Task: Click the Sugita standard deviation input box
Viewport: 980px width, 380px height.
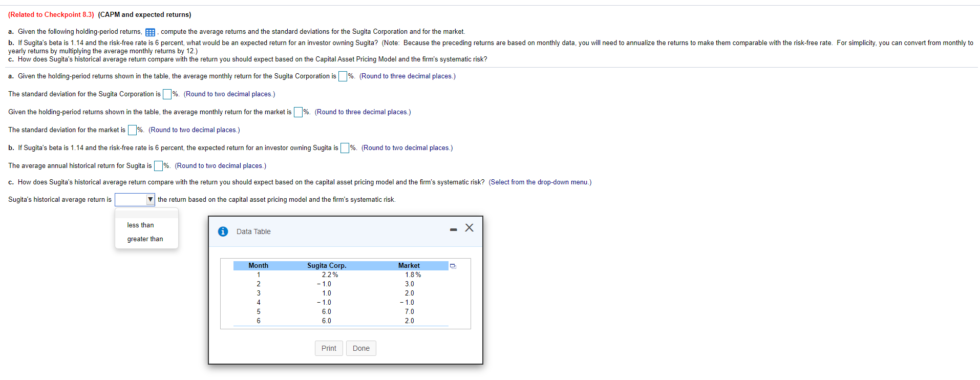Action: [167, 94]
